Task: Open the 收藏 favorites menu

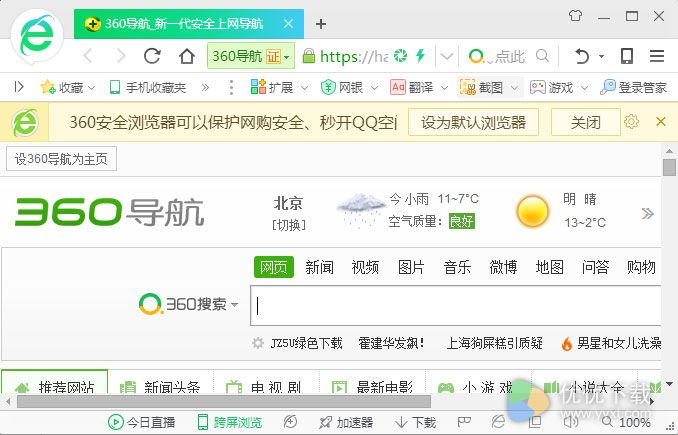Action: coord(67,88)
